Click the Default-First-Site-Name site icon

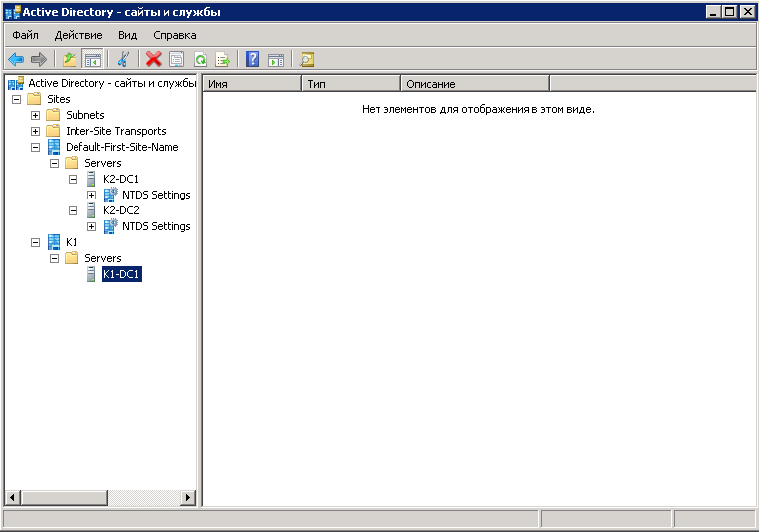click(x=54, y=147)
